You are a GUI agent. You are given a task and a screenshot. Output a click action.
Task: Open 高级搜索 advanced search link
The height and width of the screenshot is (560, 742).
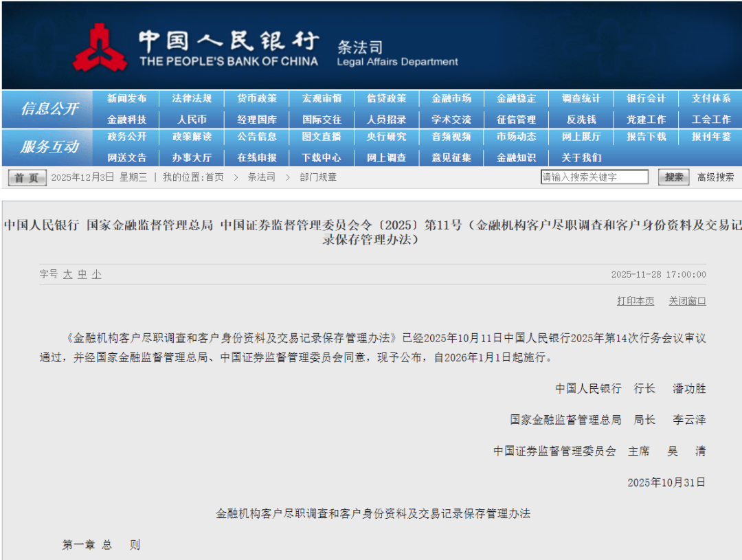(x=715, y=177)
